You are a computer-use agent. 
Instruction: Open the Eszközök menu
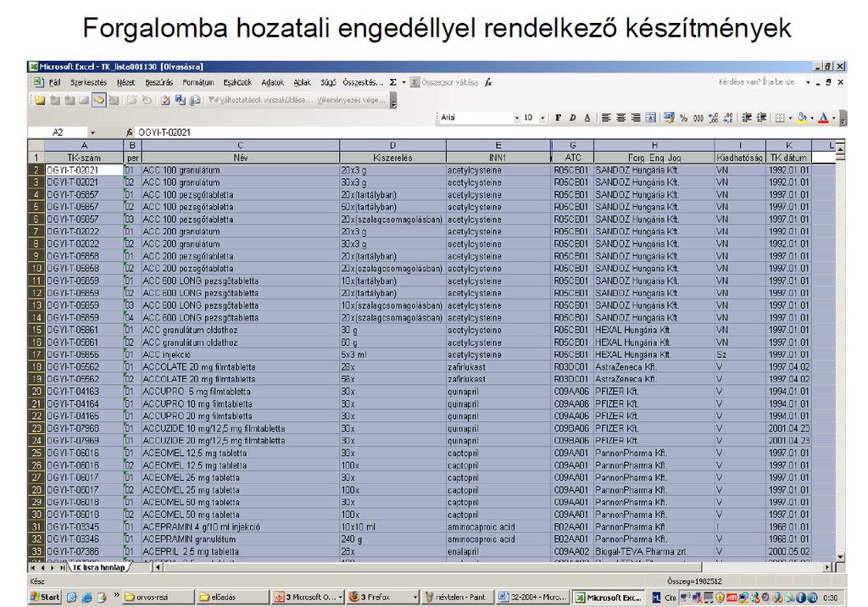(x=237, y=82)
